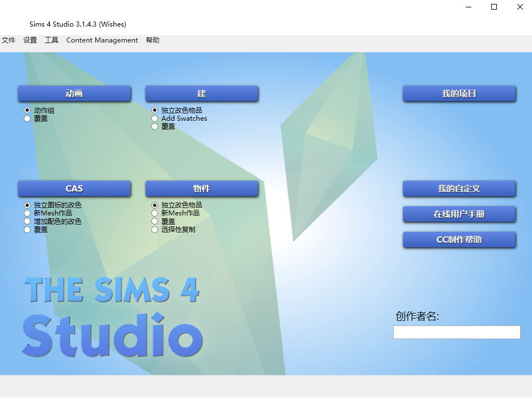Open the Content Management menu
Image resolution: width=532 pixels, height=398 pixels.
[x=102, y=40]
